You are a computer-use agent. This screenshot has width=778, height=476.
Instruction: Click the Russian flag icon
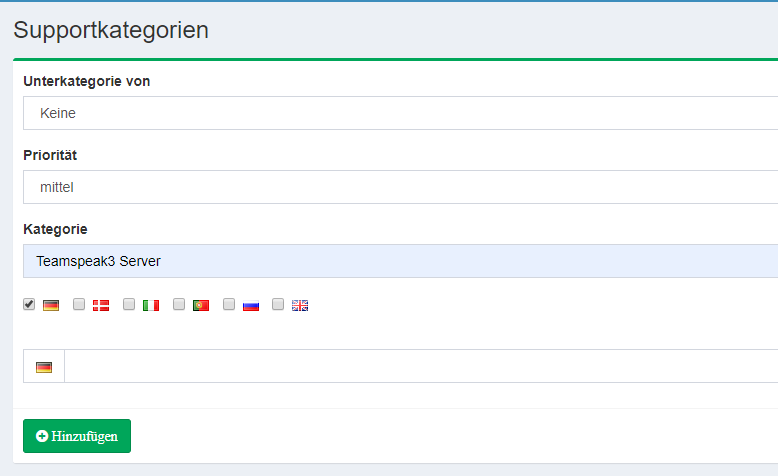[x=251, y=306]
